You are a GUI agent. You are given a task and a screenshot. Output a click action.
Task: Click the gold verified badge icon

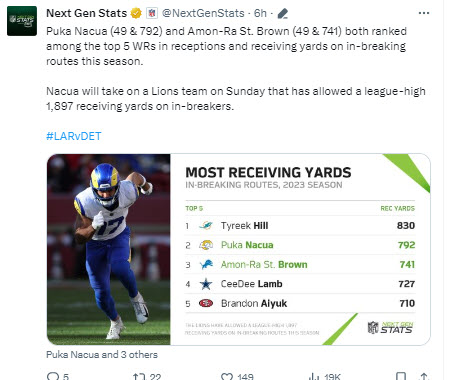point(136,13)
